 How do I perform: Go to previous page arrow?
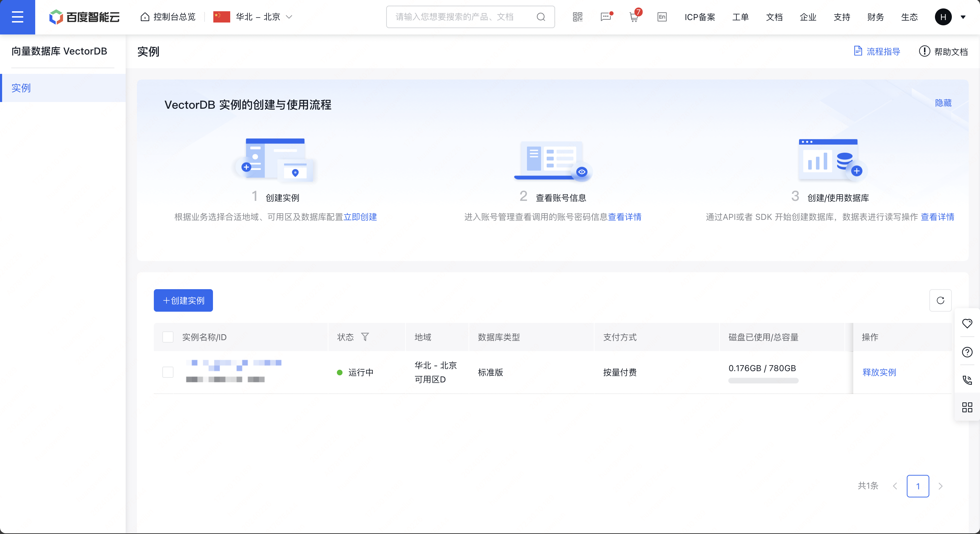[x=895, y=486]
